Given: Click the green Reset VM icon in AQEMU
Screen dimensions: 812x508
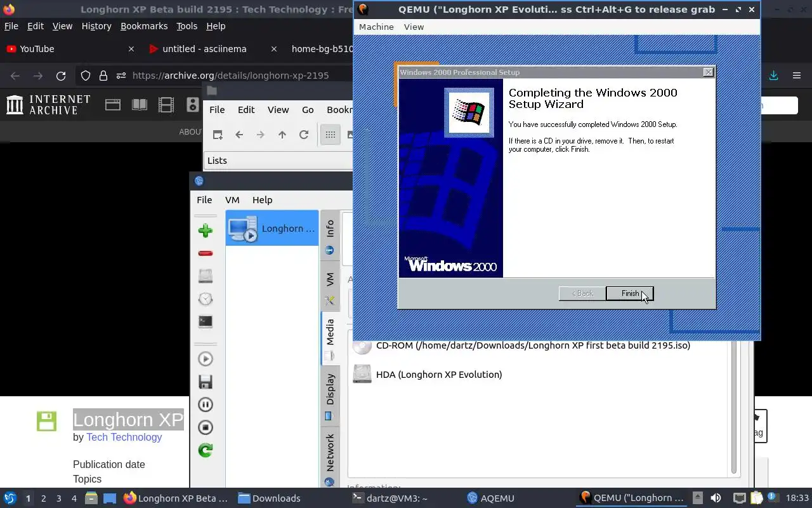Looking at the screenshot, I should click(205, 450).
